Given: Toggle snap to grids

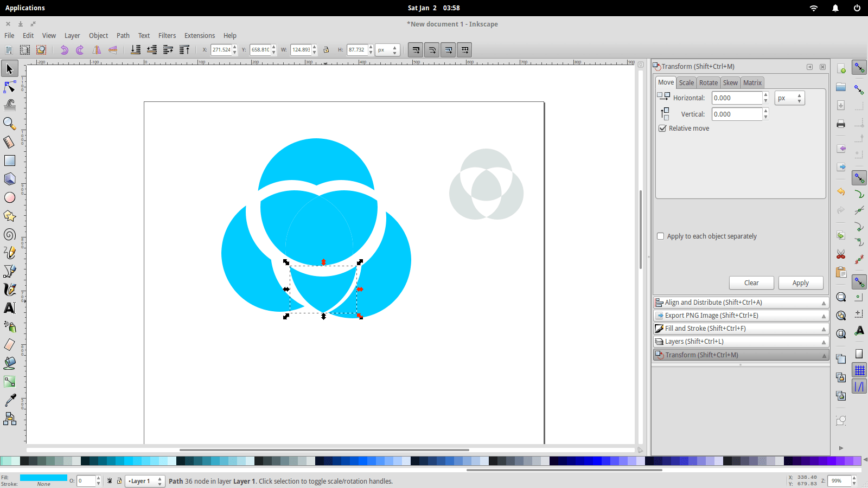Looking at the screenshot, I should [x=859, y=370].
